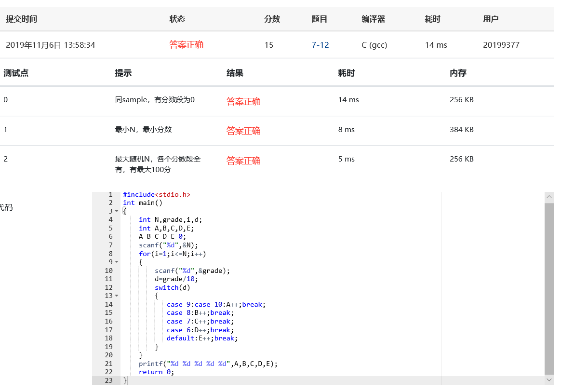Click the for(i=1;i<=N;i++) code line
The width and height of the screenshot is (561, 392).
(x=173, y=254)
